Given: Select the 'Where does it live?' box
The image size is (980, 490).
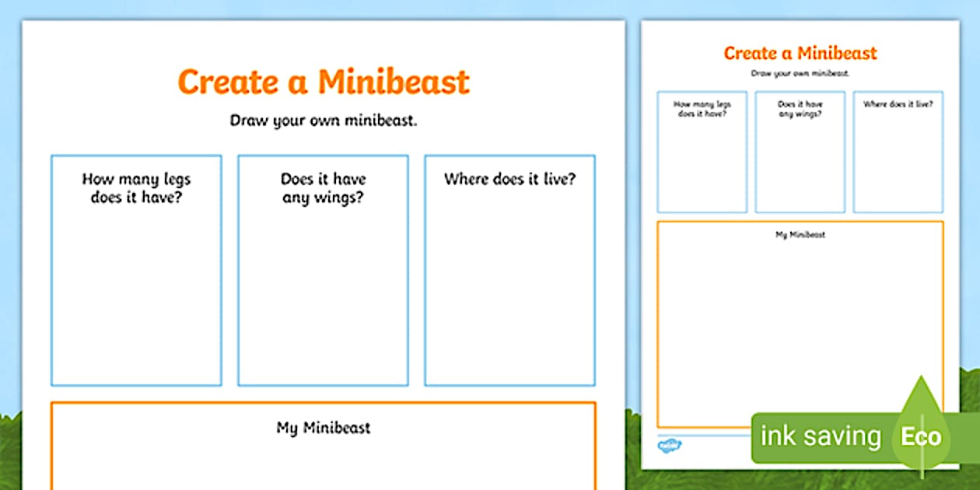Looking at the screenshot, I should [x=509, y=268].
